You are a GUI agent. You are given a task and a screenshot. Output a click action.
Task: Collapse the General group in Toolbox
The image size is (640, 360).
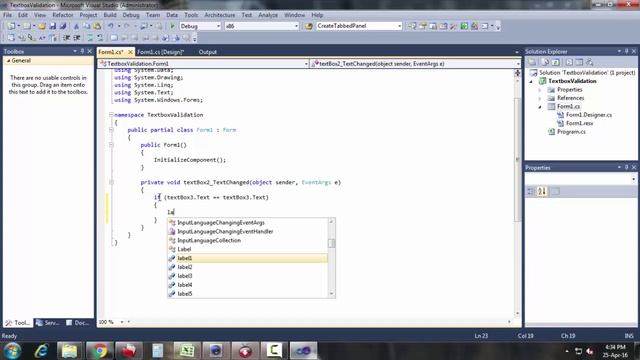[x=8, y=61]
